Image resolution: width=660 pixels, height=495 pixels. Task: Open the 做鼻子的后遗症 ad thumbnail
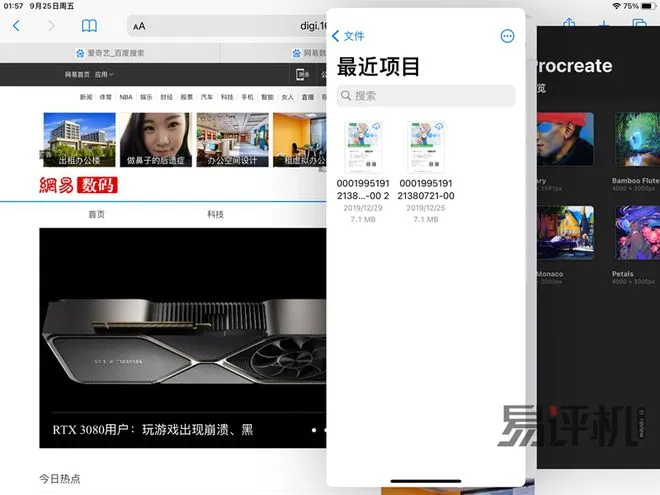coord(156,140)
